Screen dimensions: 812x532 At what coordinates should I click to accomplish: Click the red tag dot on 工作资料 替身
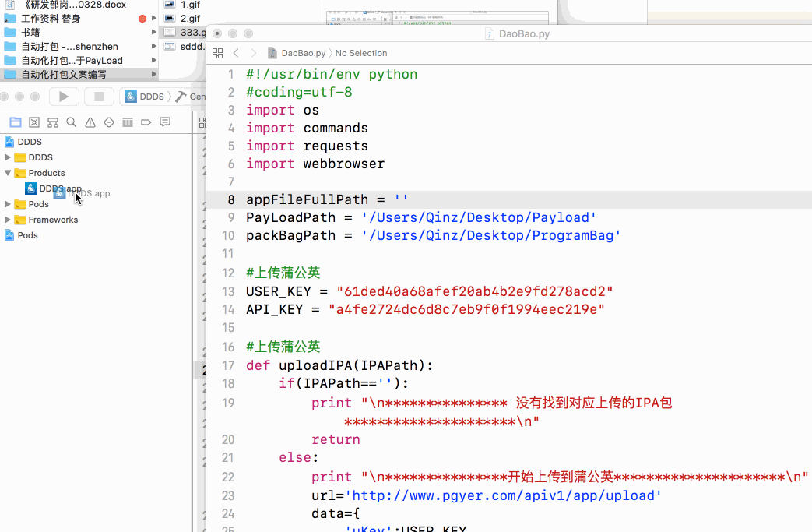tap(142, 18)
